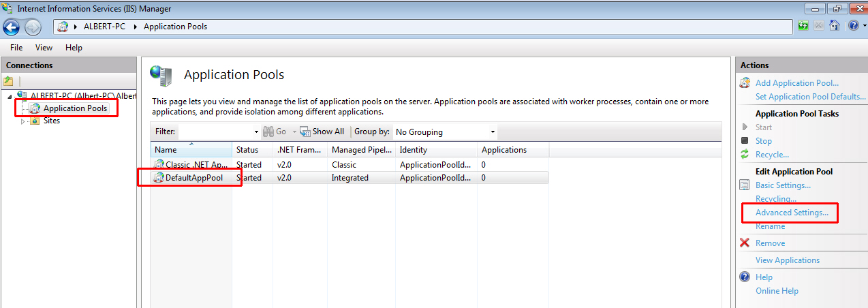Click the disabled Start action
The width and height of the screenshot is (868, 308).
764,127
